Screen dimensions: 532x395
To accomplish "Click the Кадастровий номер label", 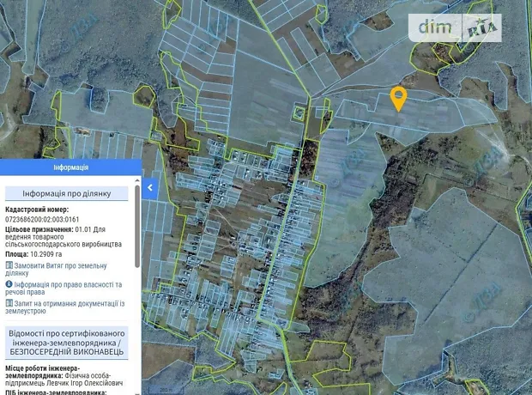I will point(37,210).
